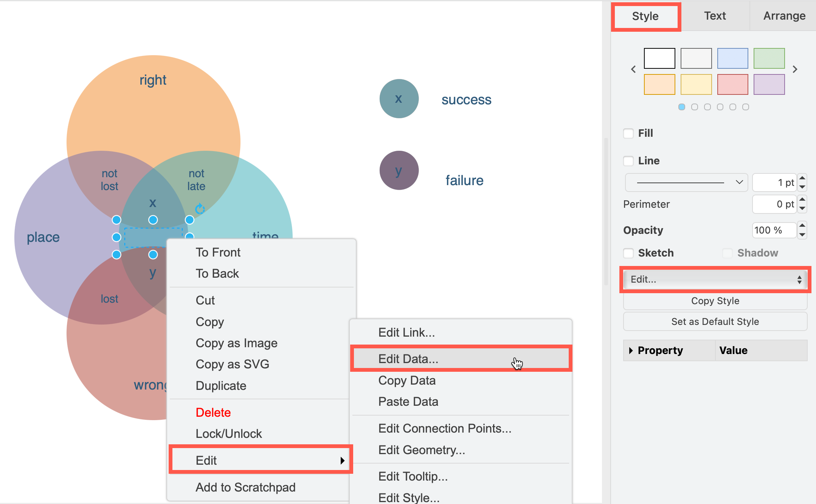Select Add to Scratchpad

(x=245, y=487)
